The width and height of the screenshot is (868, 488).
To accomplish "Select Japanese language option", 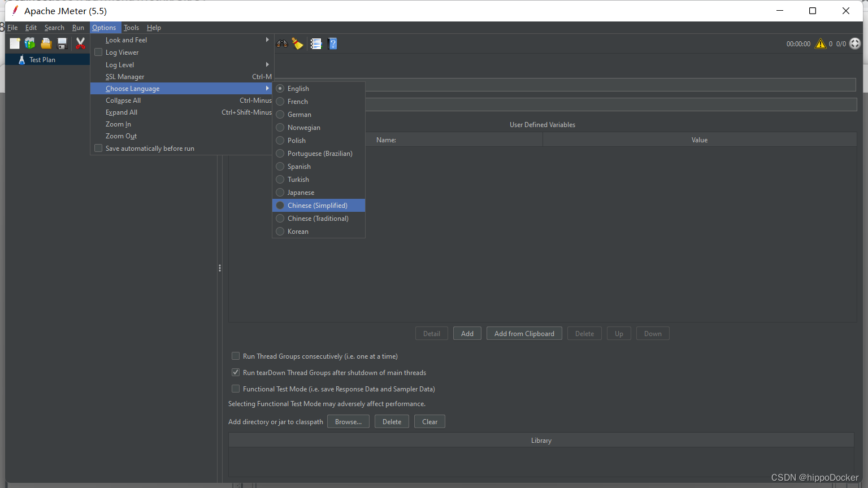I will click(x=319, y=193).
